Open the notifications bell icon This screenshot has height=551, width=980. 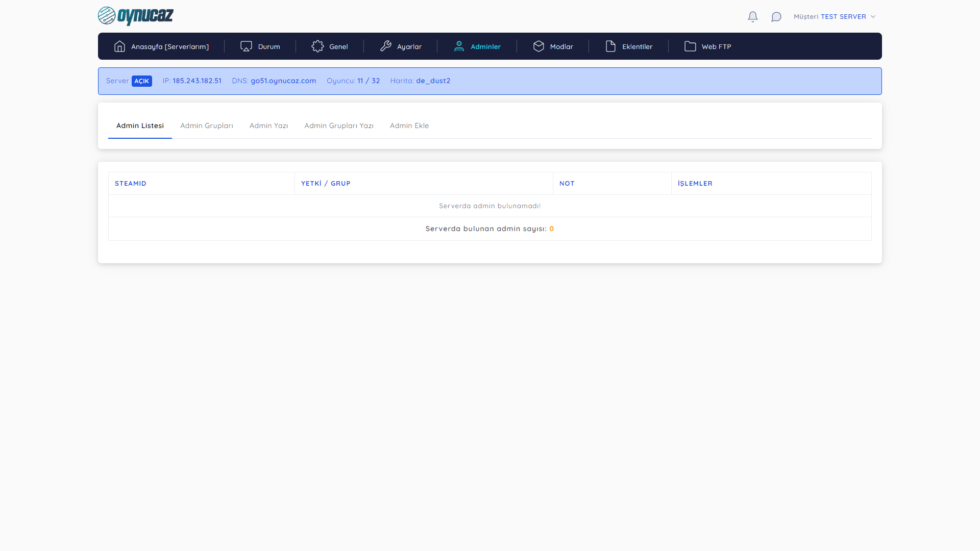coord(753,17)
